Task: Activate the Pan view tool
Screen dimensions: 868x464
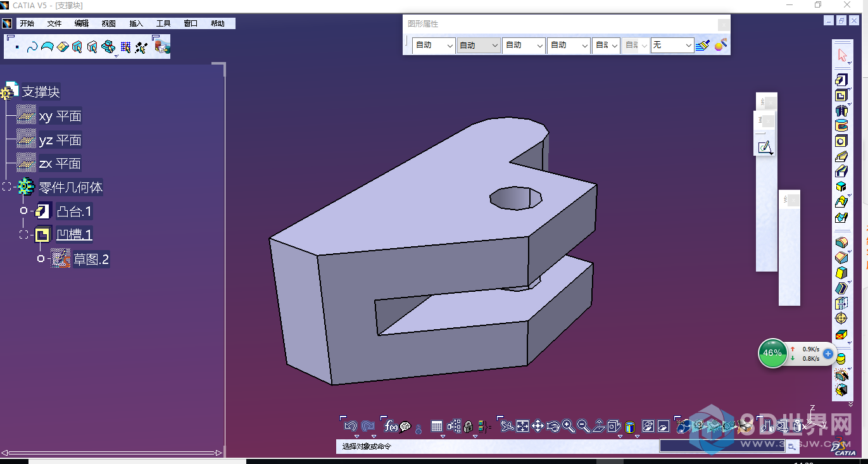Action: click(538, 426)
